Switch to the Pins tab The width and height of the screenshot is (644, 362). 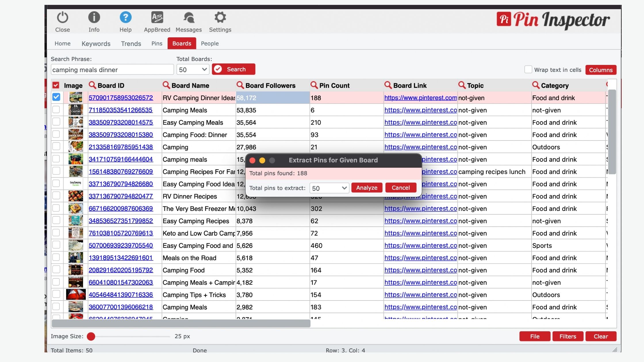click(157, 43)
